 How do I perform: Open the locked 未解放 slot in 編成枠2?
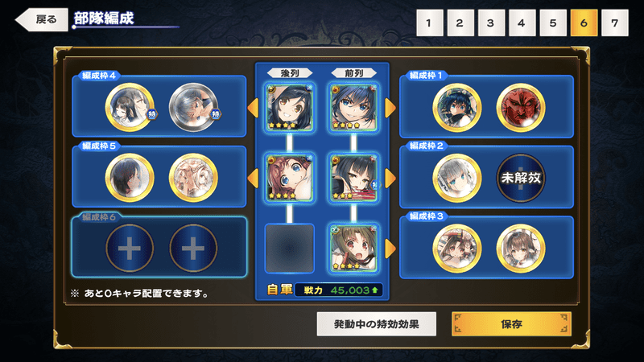(x=521, y=178)
